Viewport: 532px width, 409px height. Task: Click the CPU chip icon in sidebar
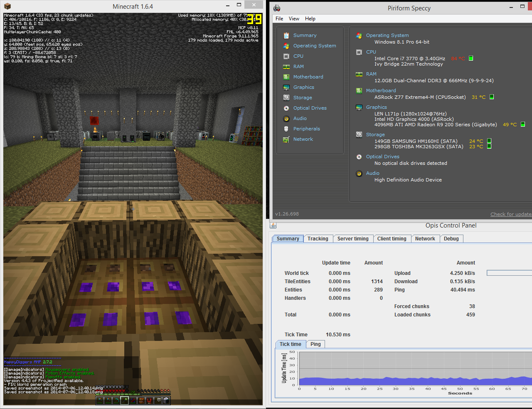286,56
